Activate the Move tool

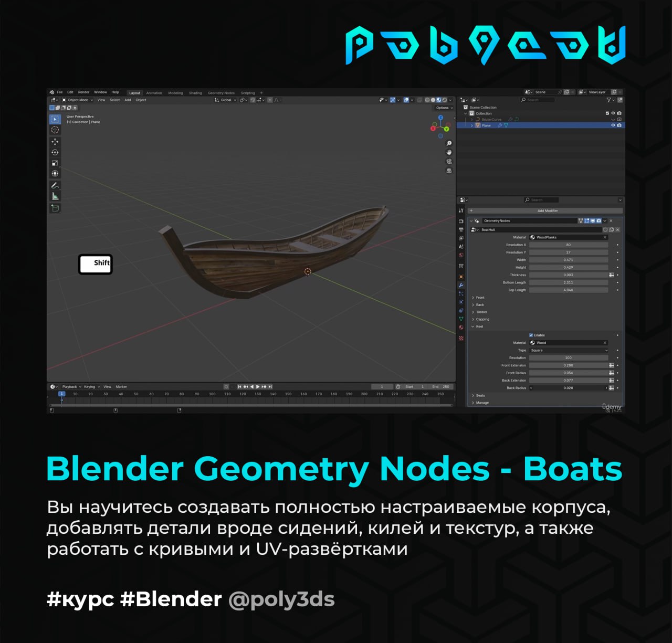[x=55, y=142]
